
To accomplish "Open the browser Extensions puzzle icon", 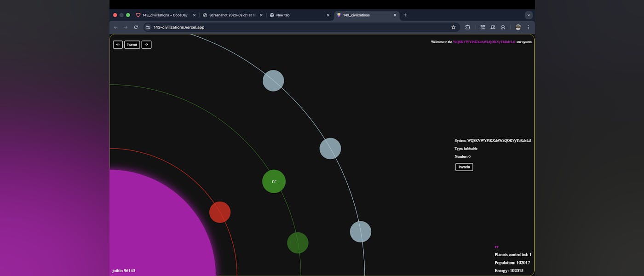I will (468, 27).
